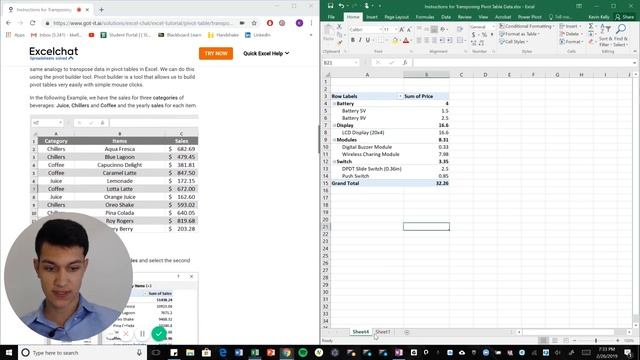This screenshot has height=360, width=640.
Task: Open a new Chrome tab
Action: (x=101, y=9)
